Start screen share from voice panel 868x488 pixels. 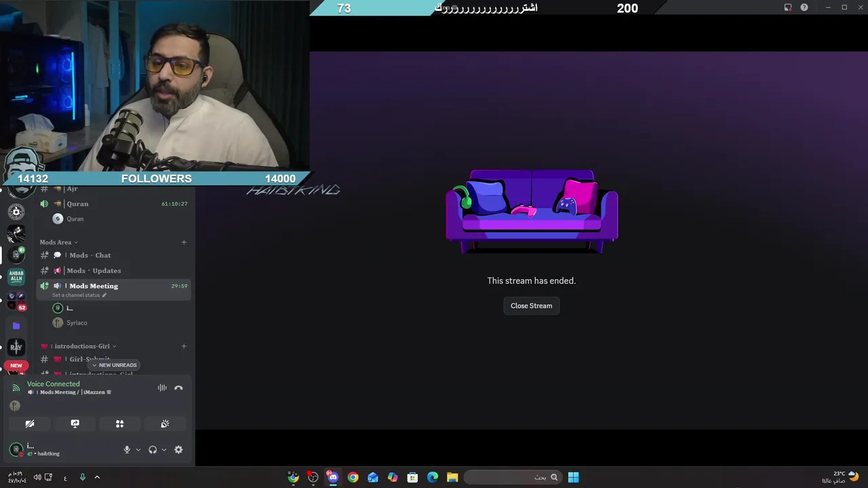pyautogui.click(x=75, y=424)
